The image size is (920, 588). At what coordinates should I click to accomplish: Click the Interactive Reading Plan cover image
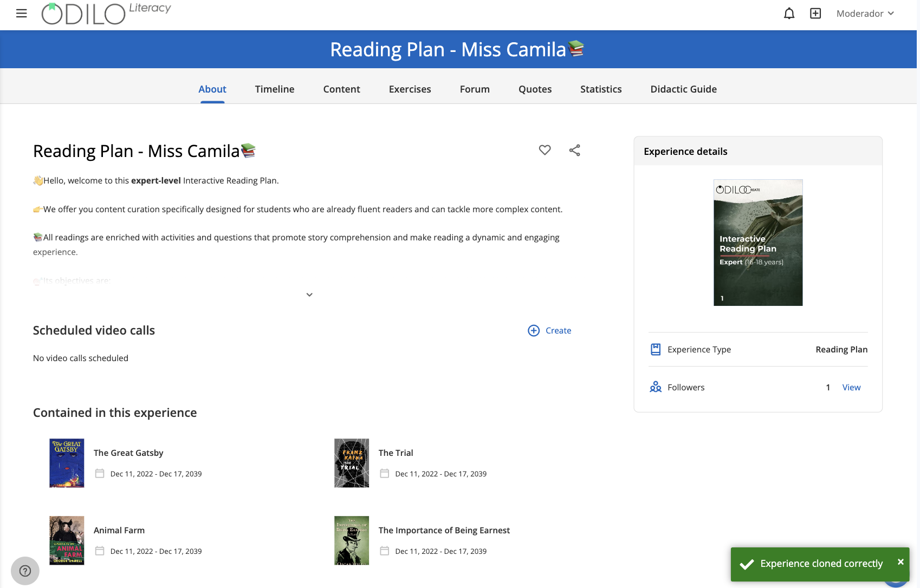[x=758, y=243]
